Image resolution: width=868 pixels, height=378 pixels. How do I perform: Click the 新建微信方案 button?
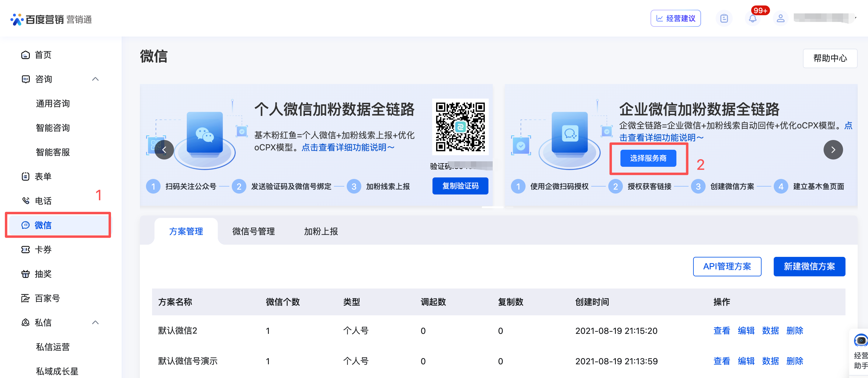pyautogui.click(x=809, y=267)
